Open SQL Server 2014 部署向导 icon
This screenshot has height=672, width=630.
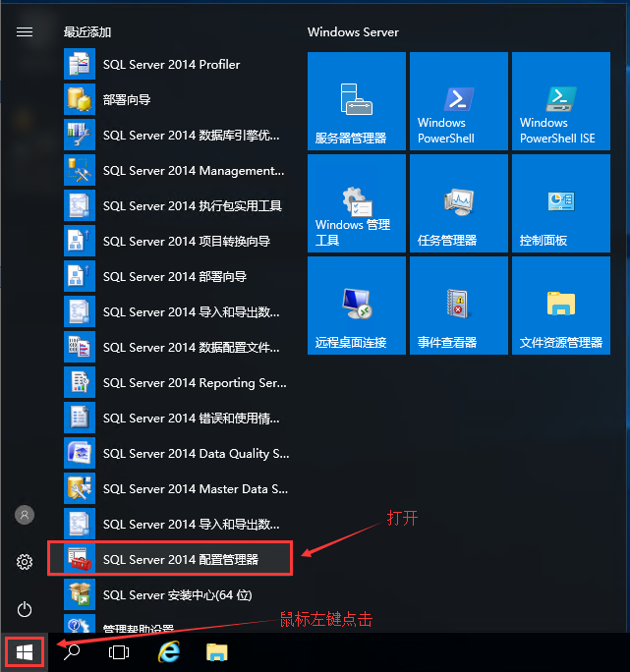pos(80,276)
